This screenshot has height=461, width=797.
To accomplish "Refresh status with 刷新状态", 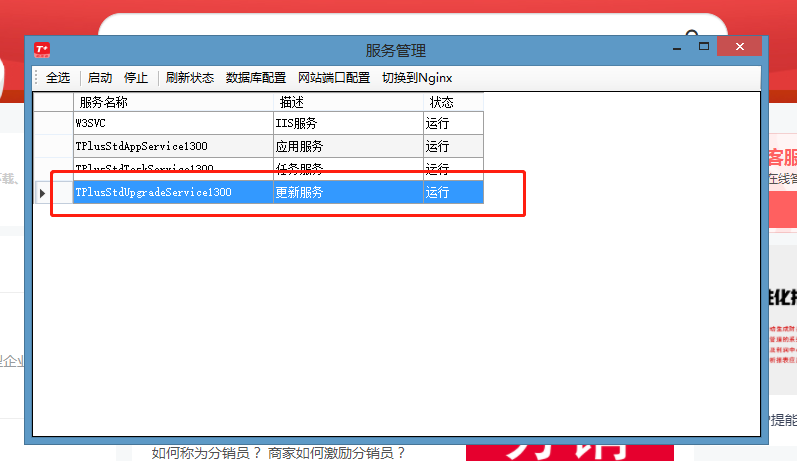I will 190,78.
